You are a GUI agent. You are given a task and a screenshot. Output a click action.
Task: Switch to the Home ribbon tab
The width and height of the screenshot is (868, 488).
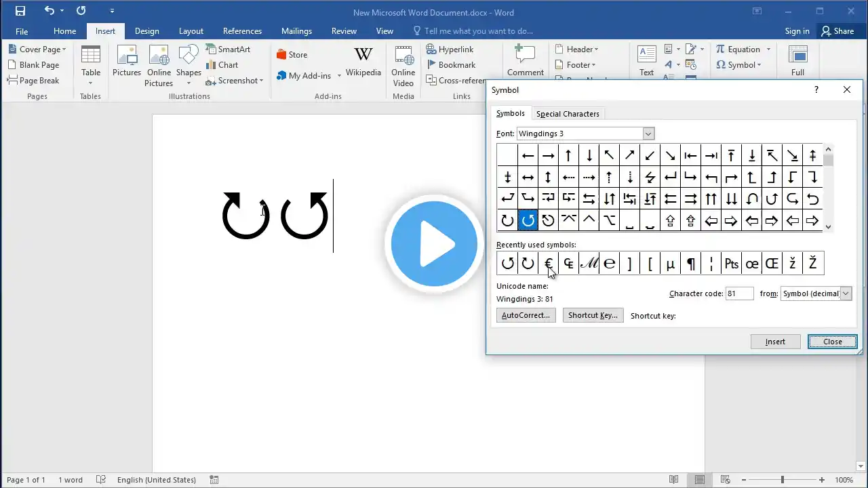coord(64,31)
